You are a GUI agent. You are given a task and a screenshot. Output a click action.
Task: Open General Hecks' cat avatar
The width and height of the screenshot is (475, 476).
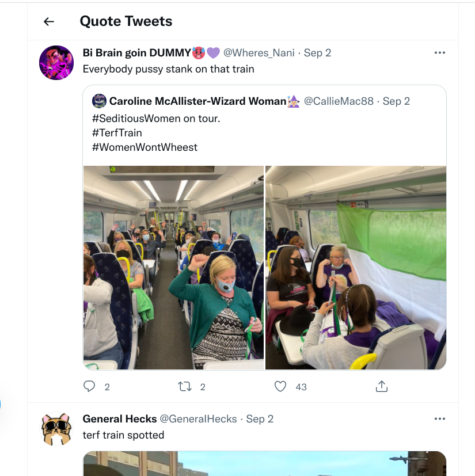click(x=56, y=429)
